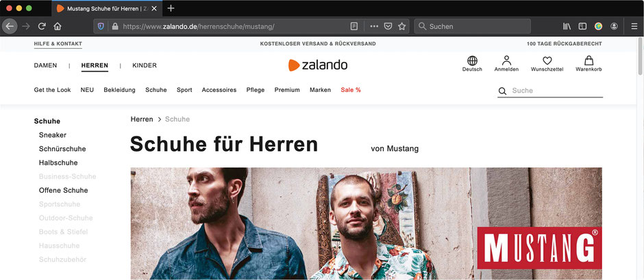Click the Firefox home button
This screenshot has width=644, height=280.
tap(58, 26)
